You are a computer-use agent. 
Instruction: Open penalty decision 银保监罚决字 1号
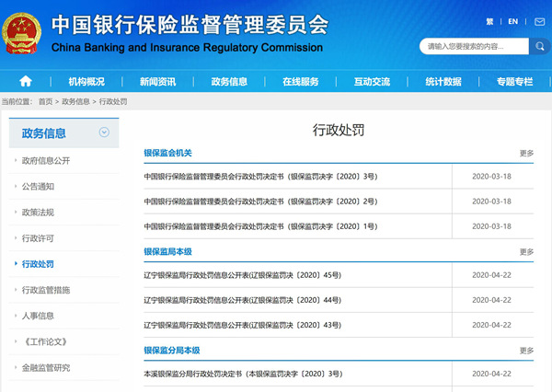(x=260, y=226)
